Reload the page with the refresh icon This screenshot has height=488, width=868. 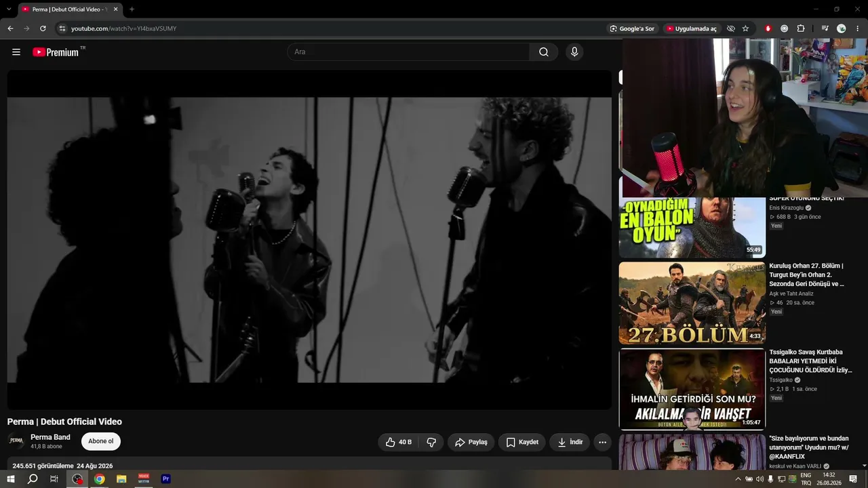(x=43, y=28)
